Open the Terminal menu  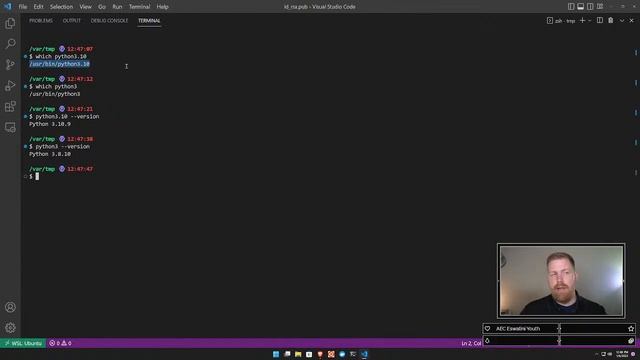tap(139, 7)
